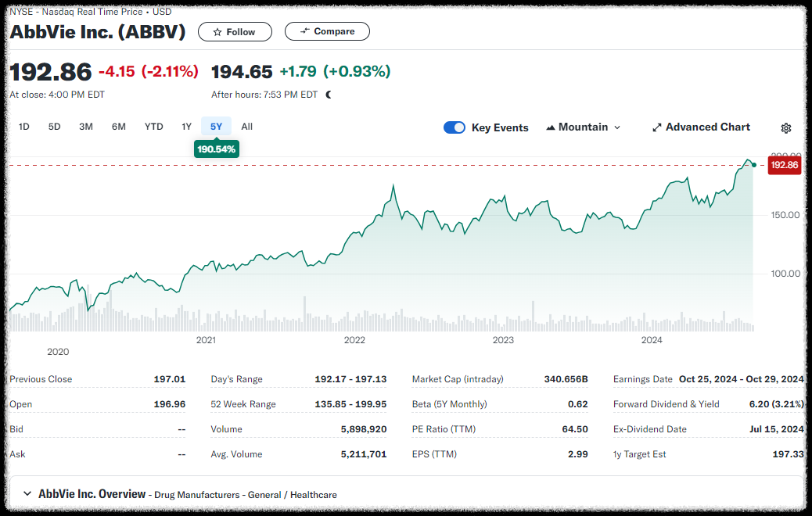This screenshot has height=516, width=812.
Task: Click the 2022 label on chart axis
Action: point(354,340)
